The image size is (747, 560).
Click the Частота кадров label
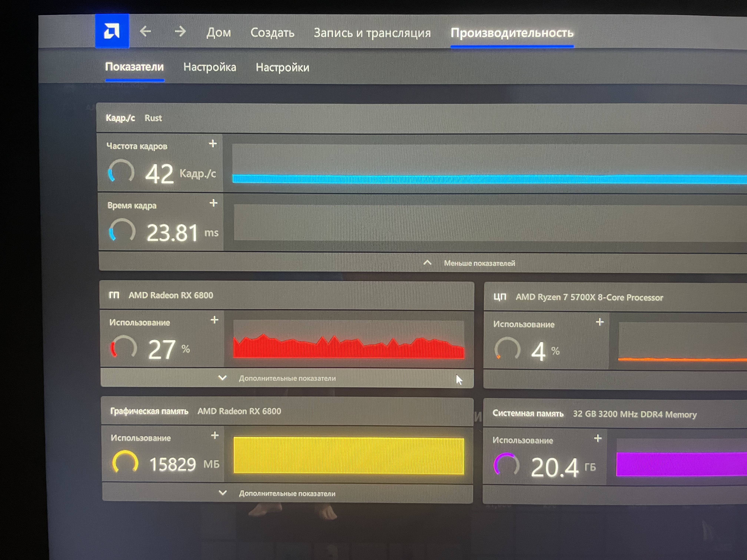tap(137, 146)
